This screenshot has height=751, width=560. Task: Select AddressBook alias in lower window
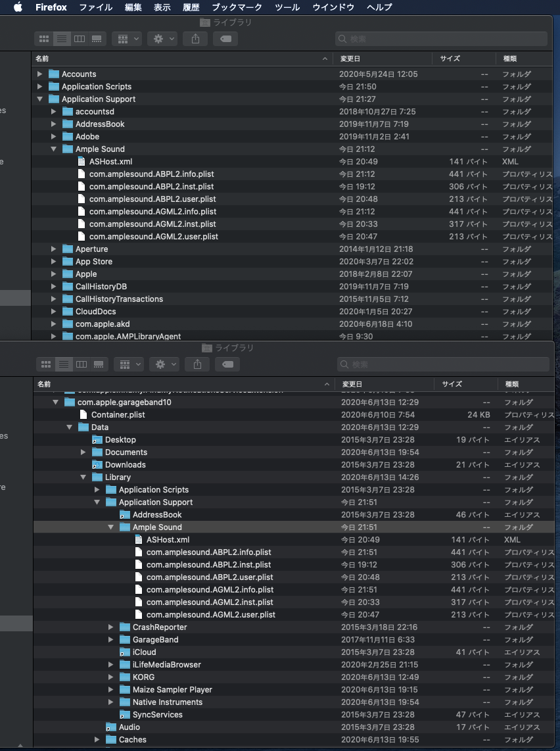[x=157, y=514]
